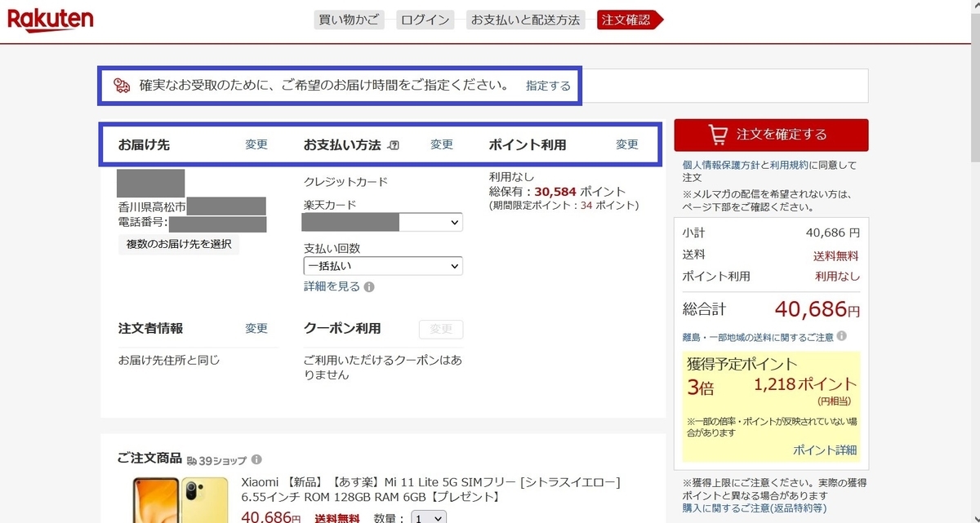Click the delivery truck icon in notice
Screen dimensions: 980x523
pos(122,85)
